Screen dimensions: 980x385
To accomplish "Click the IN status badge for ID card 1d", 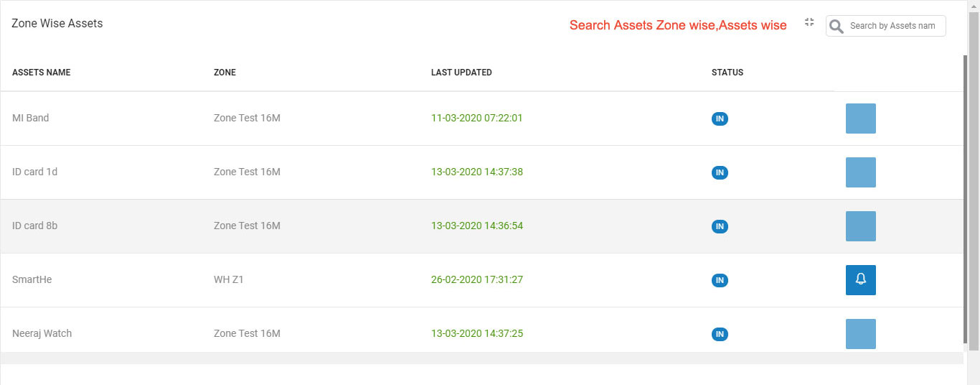I will [720, 172].
